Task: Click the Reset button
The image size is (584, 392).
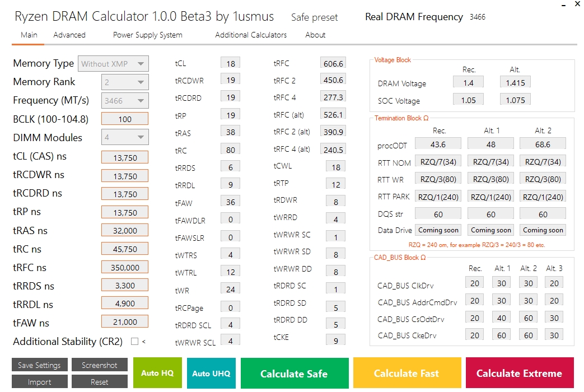Action: point(100,381)
